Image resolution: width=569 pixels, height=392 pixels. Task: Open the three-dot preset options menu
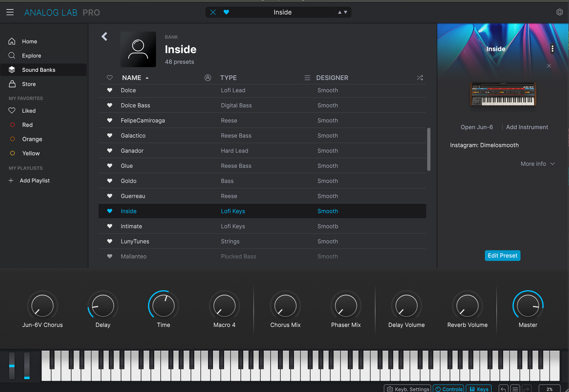(552, 49)
